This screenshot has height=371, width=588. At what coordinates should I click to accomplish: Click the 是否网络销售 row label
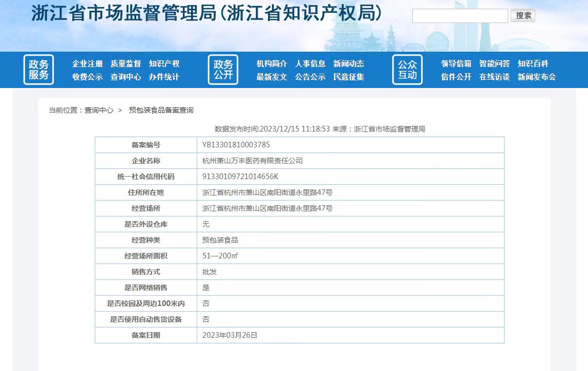pos(146,288)
